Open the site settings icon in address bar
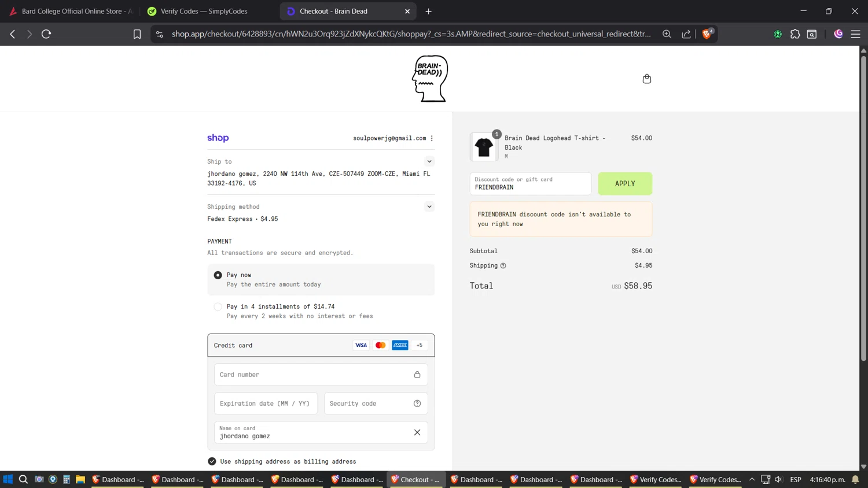Viewport: 868px width, 488px height. point(160,34)
